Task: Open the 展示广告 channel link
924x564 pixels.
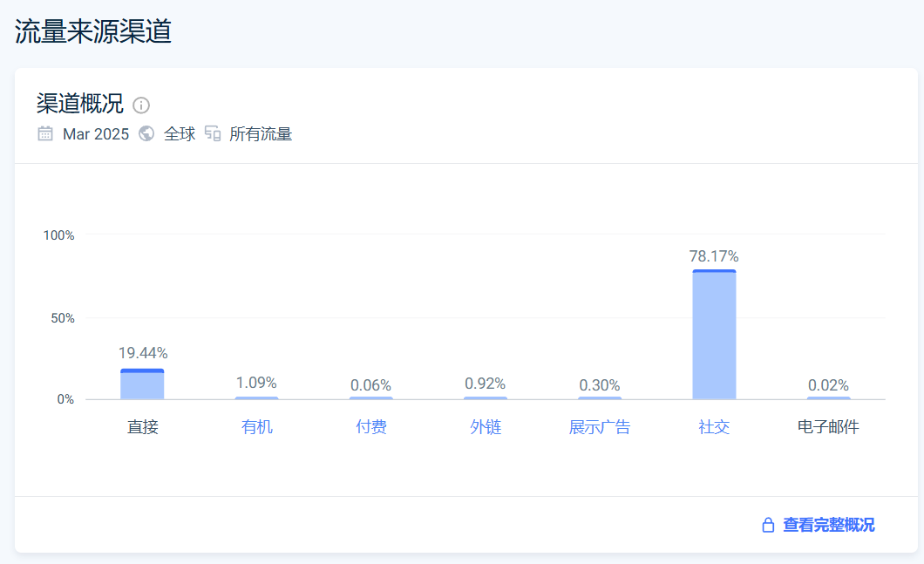Action: click(600, 427)
